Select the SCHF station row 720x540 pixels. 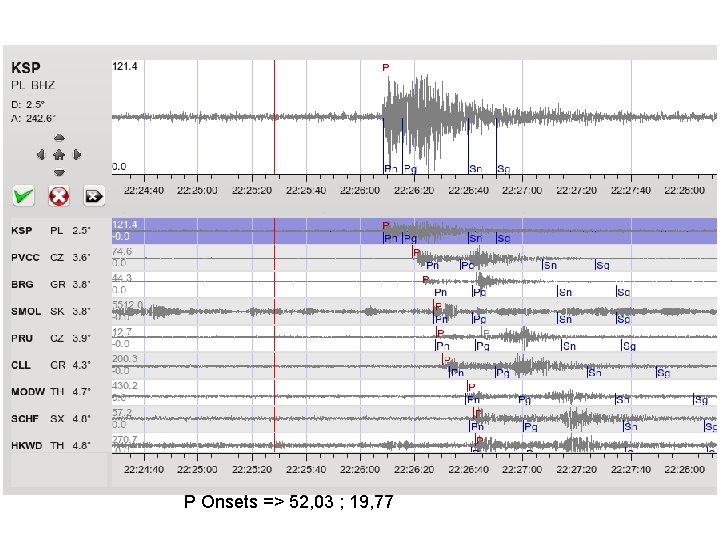(364, 419)
